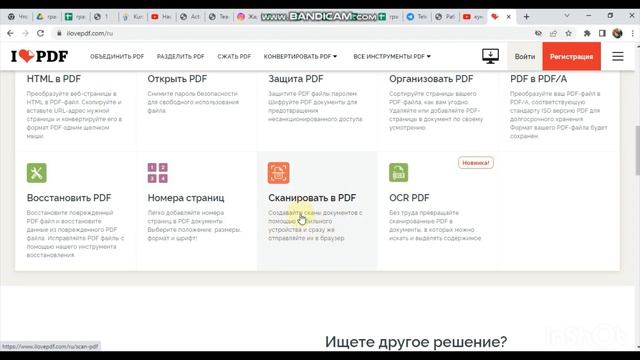Open the OCR PDF title
Screen dimensions: 640x360
pos(409,198)
